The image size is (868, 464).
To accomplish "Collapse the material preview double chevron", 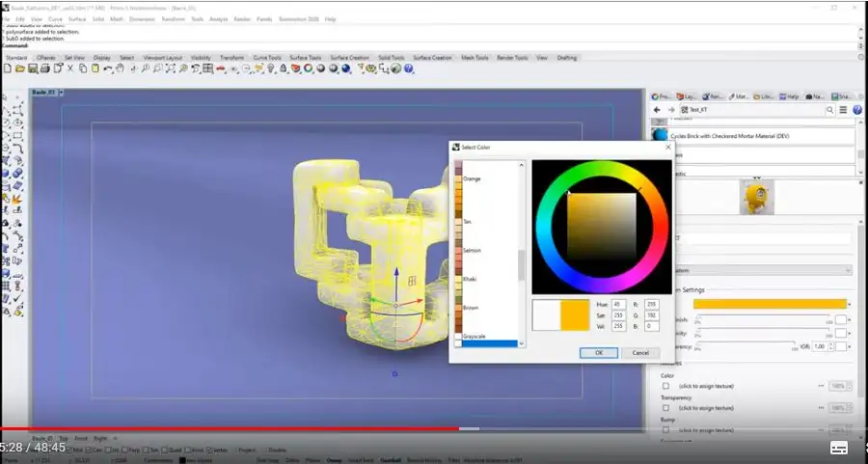I will pos(757,178).
